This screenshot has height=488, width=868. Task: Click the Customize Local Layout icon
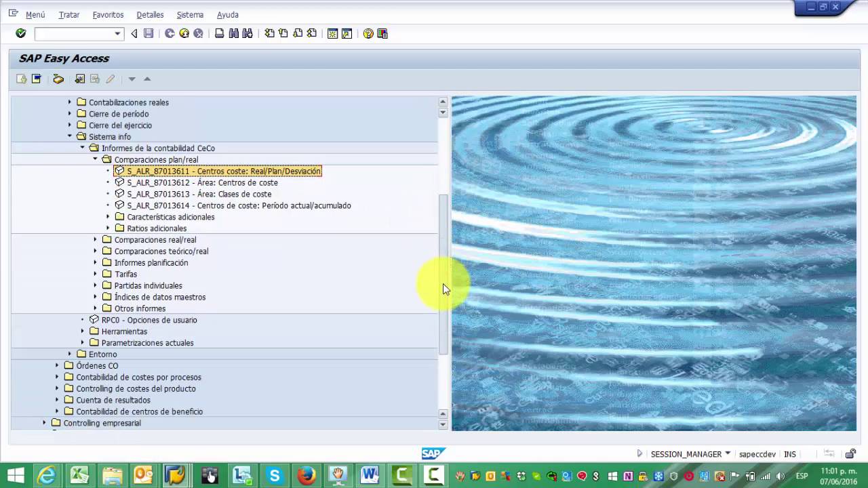[x=382, y=33]
